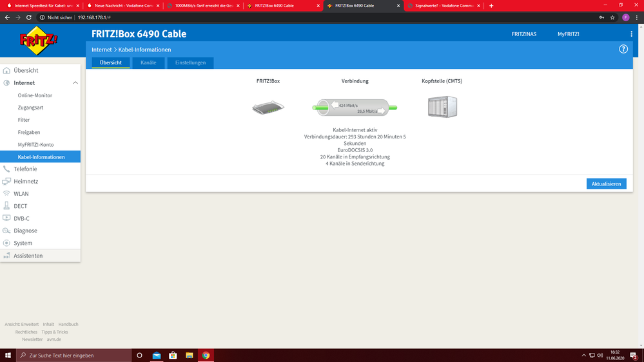
Task: Open Microsoft Store in taskbar
Action: pyautogui.click(x=173, y=356)
